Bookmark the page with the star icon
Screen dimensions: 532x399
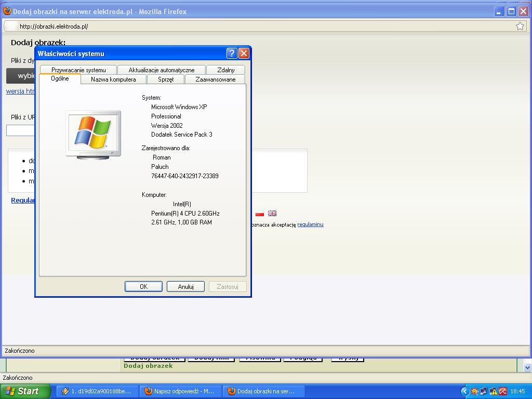[x=520, y=26]
